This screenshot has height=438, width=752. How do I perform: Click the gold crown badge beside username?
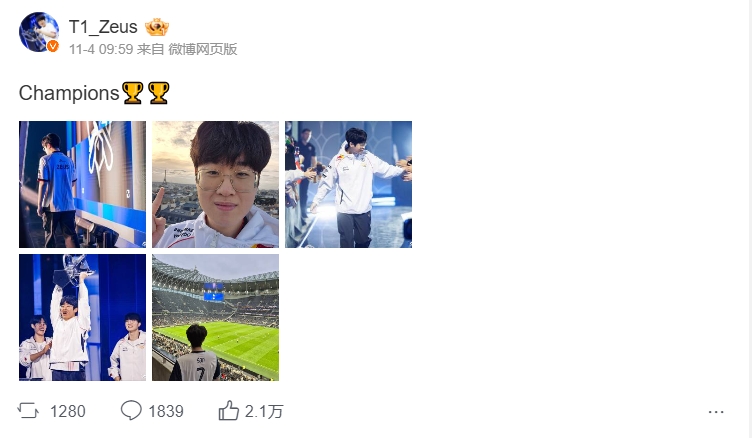coord(157,27)
